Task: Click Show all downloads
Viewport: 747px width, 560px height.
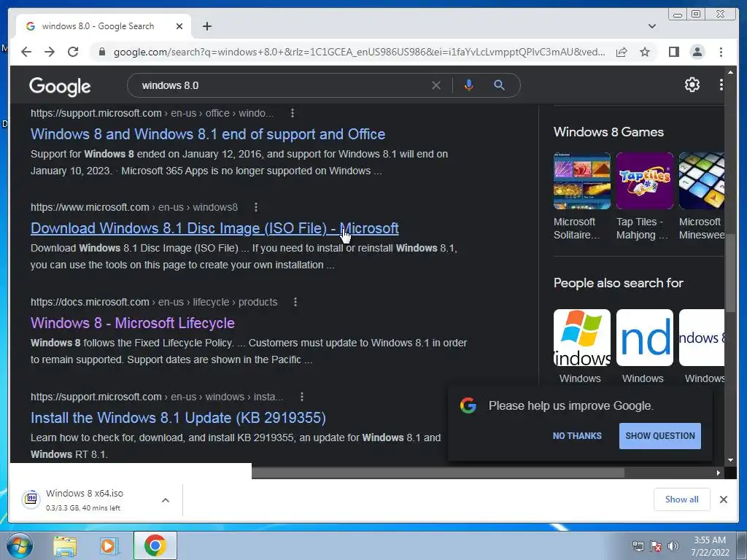Action: point(682,499)
